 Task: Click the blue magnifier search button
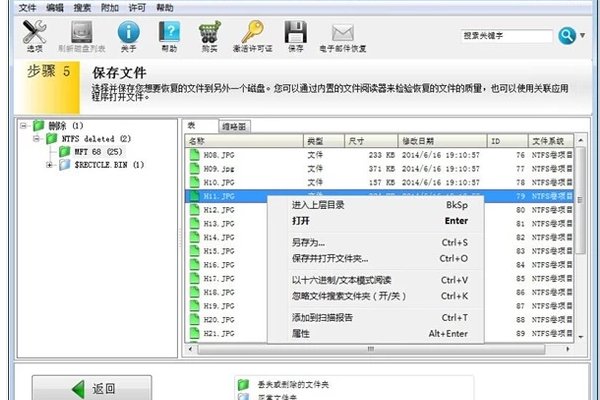point(567,36)
